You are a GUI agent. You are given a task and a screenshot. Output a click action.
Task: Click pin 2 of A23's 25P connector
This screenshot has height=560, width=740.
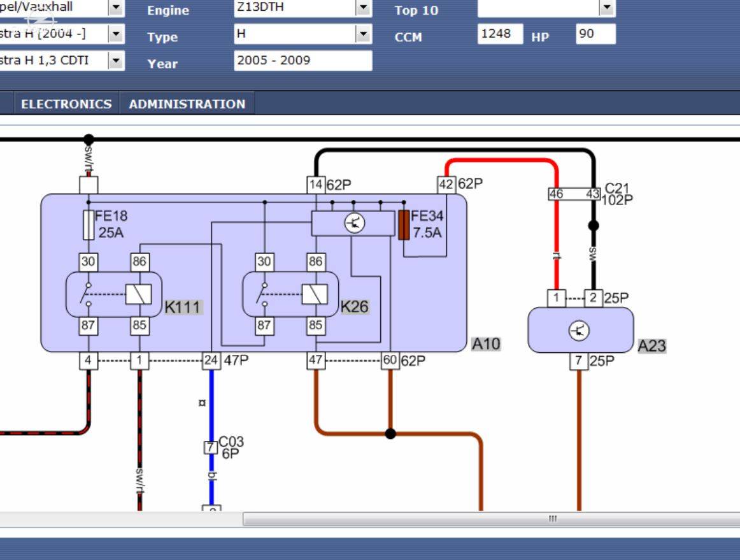point(594,298)
